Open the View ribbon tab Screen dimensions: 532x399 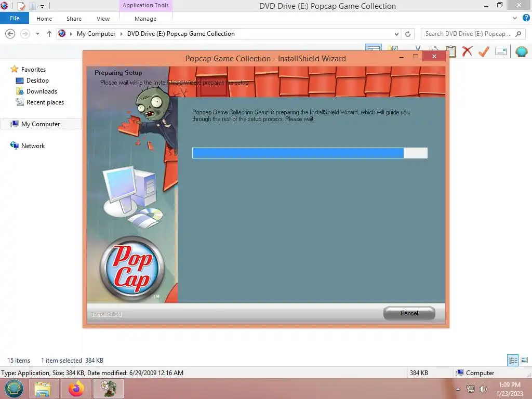[103, 19]
